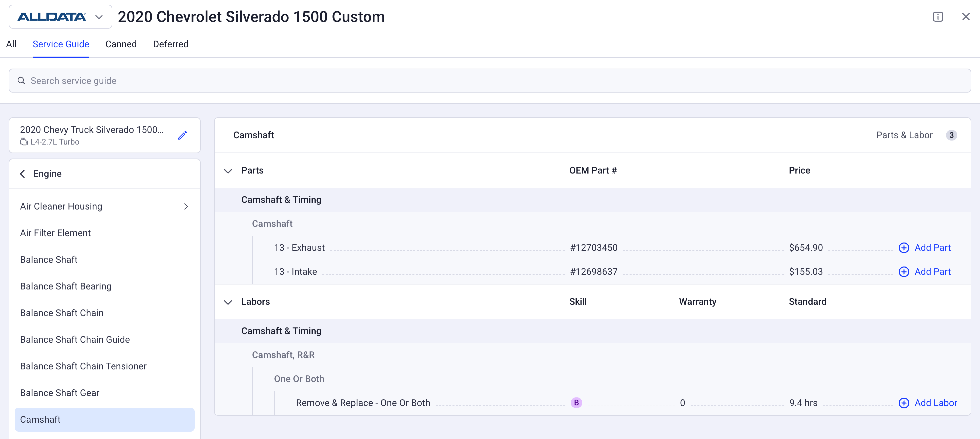
Task: Choose Balance Shaft Gear
Action: 105,393
